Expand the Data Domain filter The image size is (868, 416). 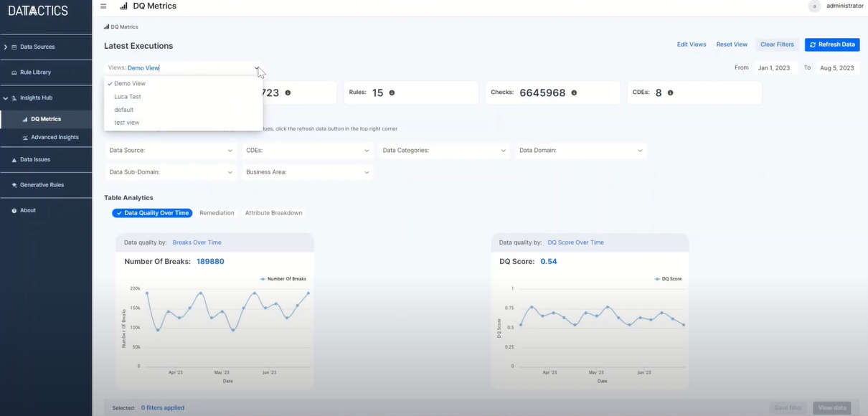pyautogui.click(x=580, y=151)
